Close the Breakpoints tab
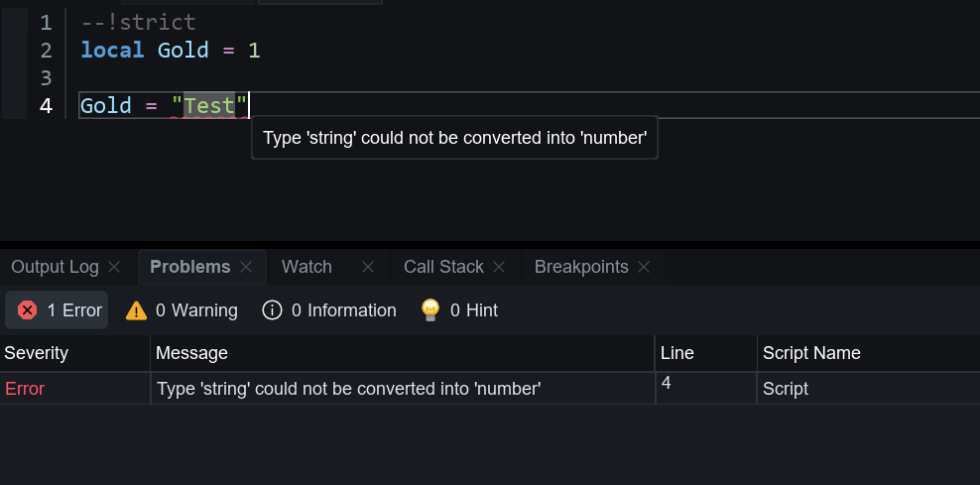This screenshot has height=485, width=980. coord(644,267)
